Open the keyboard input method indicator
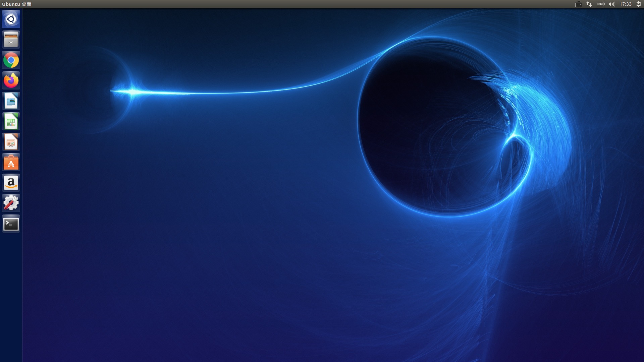Image resolution: width=644 pixels, height=362 pixels. click(578, 4)
